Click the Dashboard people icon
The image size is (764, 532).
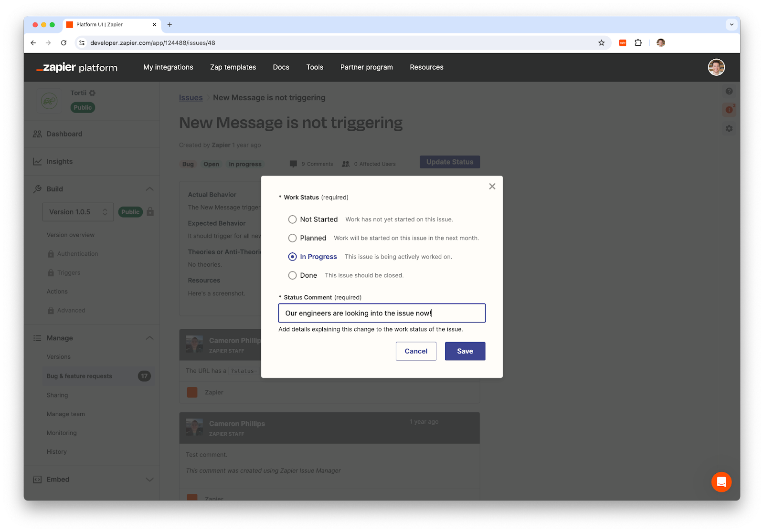pos(37,134)
